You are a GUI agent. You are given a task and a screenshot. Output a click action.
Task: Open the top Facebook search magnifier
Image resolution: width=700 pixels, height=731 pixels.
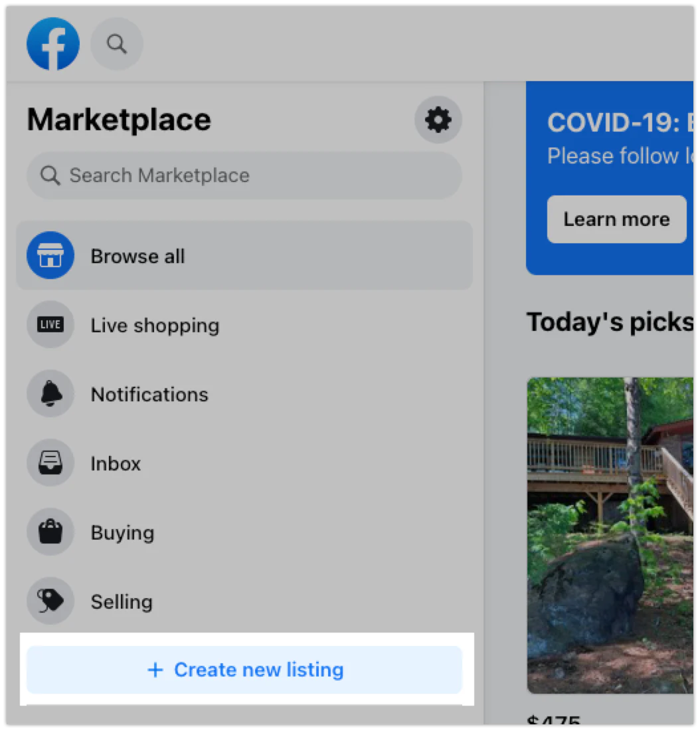point(116,45)
